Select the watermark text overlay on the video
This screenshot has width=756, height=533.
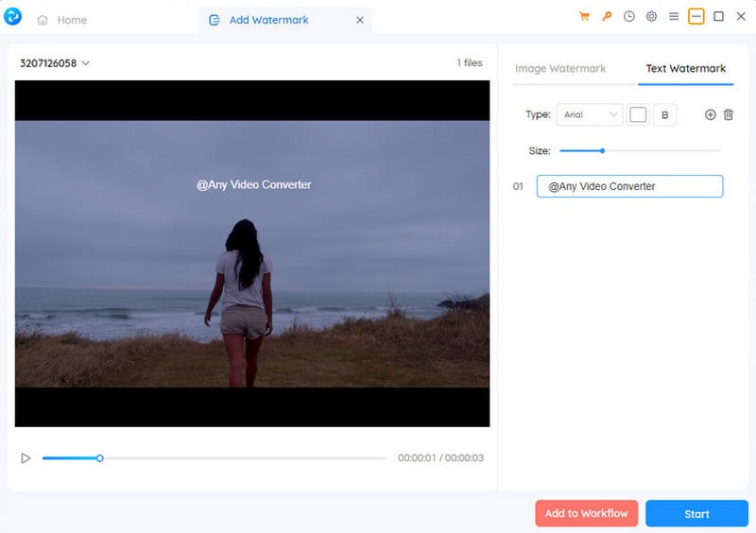tap(253, 184)
